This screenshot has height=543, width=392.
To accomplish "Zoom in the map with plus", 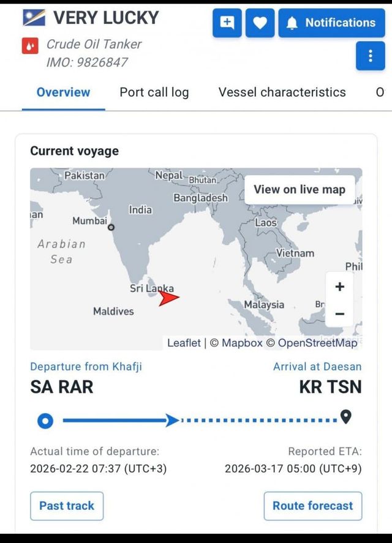I will [340, 286].
